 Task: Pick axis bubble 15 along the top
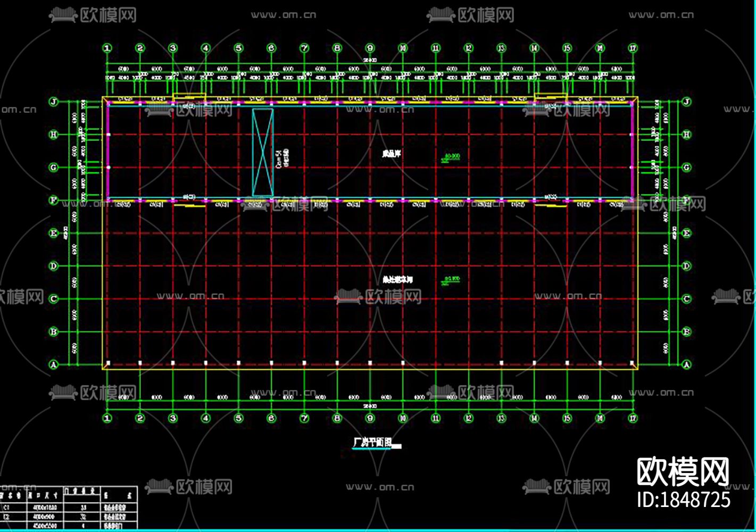coord(567,48)
